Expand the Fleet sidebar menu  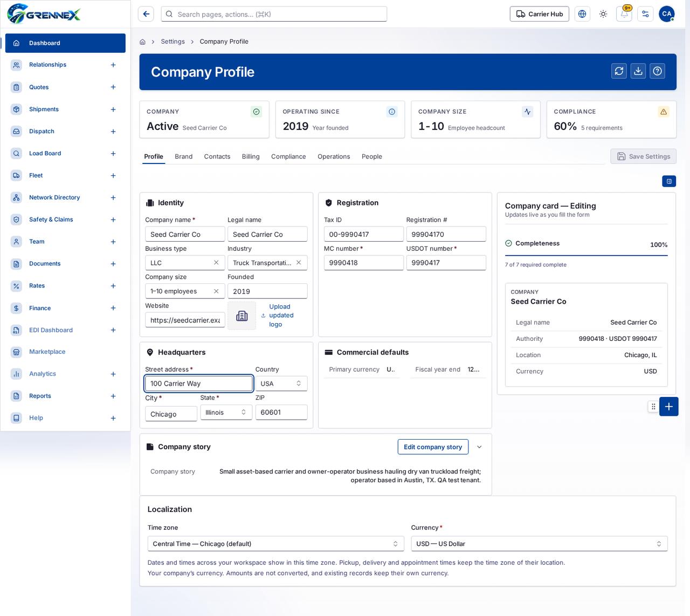[113, 176]
